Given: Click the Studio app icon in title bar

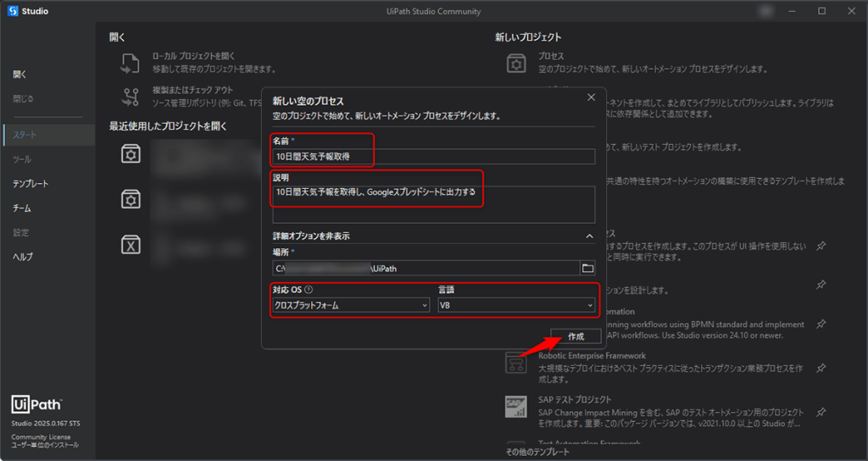Looking at the screenshot, I should click(13, 11).
